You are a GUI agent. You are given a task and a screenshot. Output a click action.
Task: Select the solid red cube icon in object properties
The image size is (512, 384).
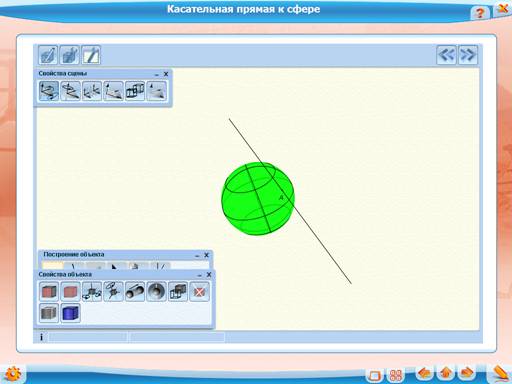[x=49, y=292]
